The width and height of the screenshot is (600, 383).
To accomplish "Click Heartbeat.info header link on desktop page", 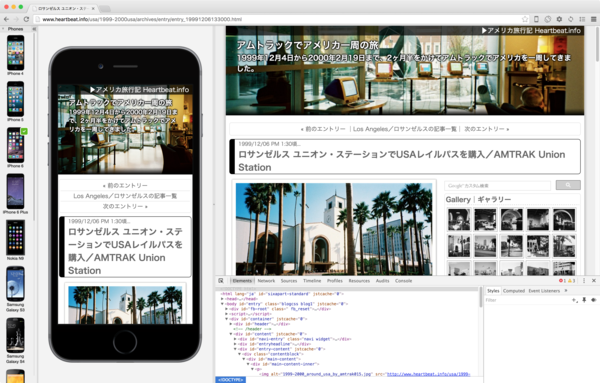I will coord(531,31).
